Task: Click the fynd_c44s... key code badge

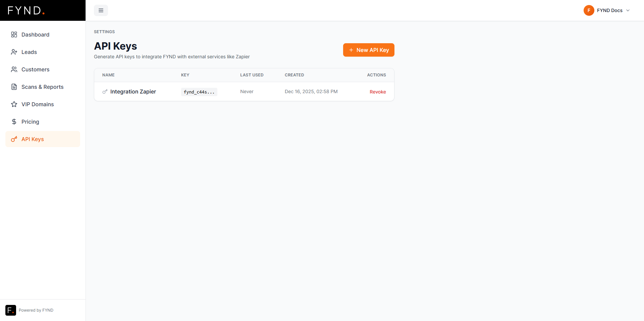Action: click(199, 92)
